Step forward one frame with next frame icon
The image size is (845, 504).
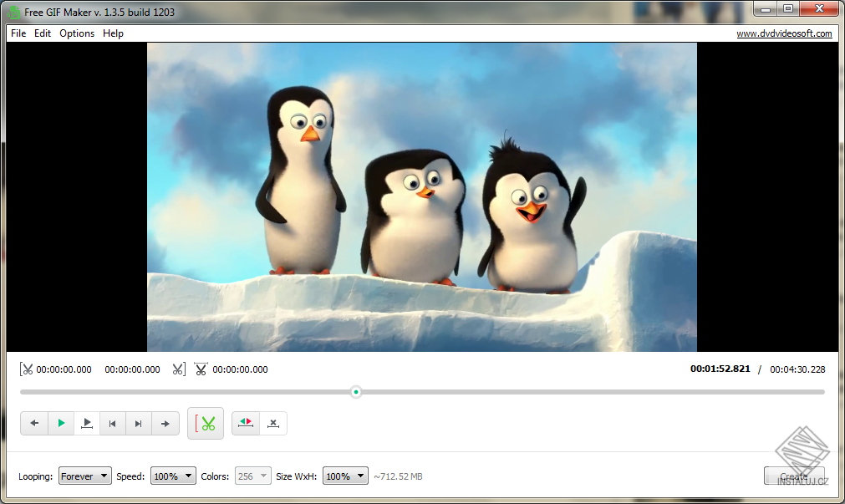pos(138,423)
